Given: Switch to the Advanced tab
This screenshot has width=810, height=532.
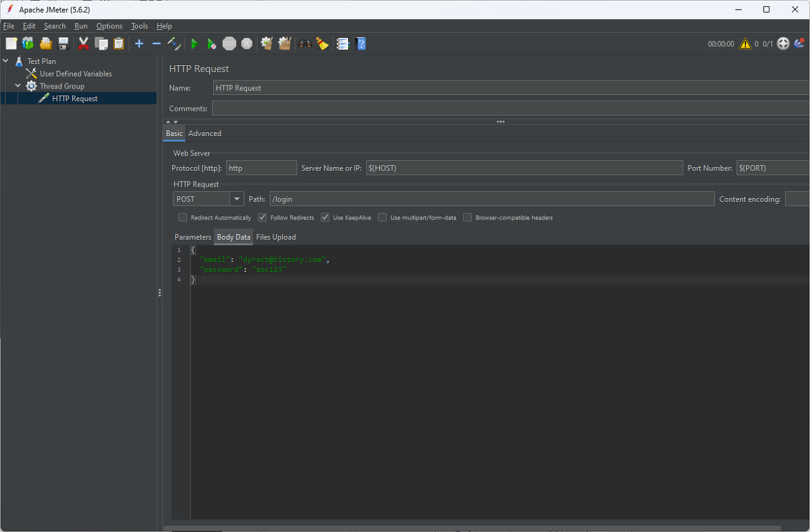Looking at the screenshot, I should (x=205, y=133).
